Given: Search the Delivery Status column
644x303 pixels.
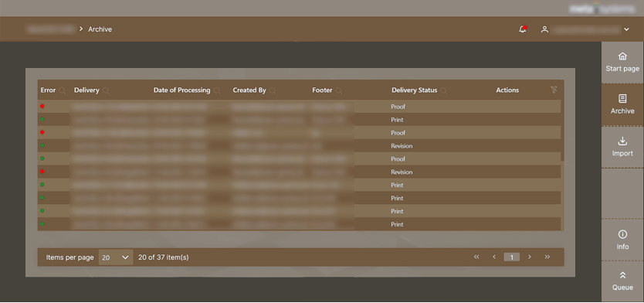Looking at the screenshot, I should click(x=443, y=90).
